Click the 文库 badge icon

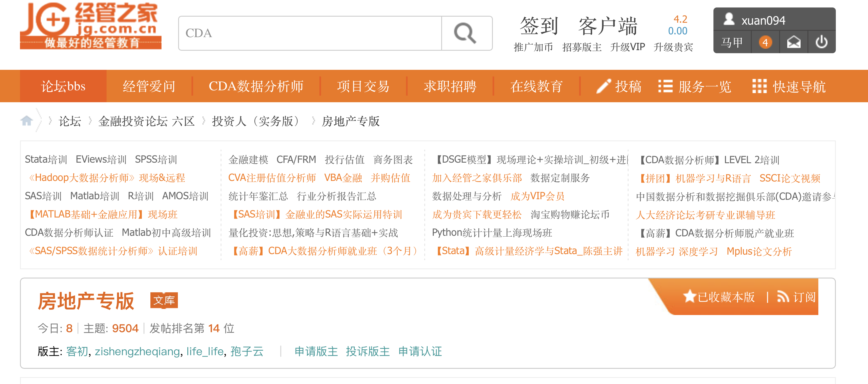click(x=164, y=300)
